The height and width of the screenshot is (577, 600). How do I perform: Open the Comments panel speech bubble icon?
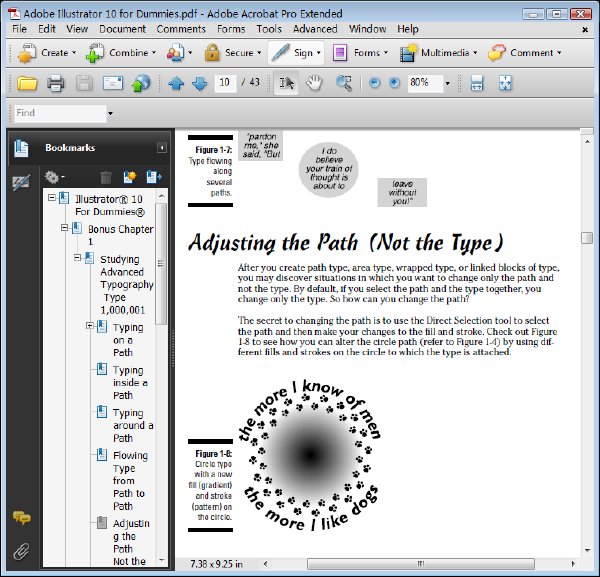point(22,518)
